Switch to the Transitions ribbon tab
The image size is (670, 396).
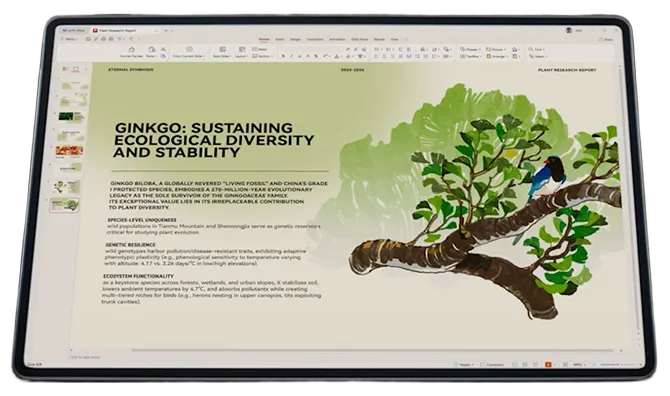(x=315, y=39)
